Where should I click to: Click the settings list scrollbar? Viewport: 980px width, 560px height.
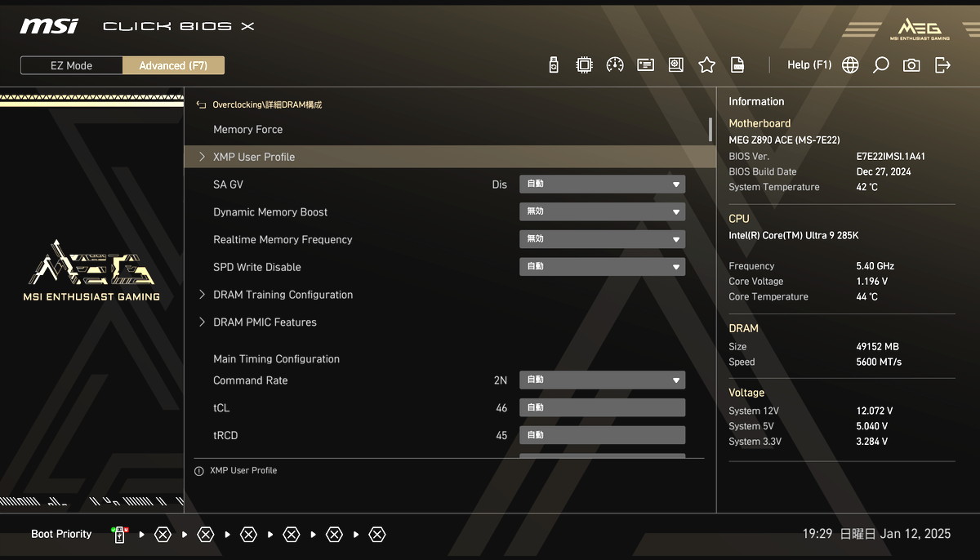pyautogui.click(x=710, y=130)
